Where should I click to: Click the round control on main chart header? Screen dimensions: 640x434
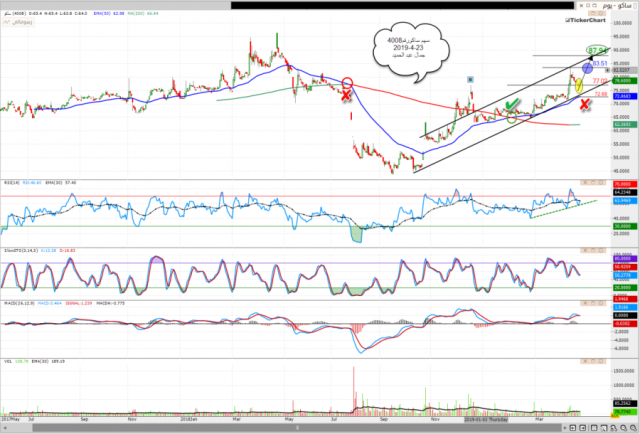pyautogui.click(x=601, y=13)
